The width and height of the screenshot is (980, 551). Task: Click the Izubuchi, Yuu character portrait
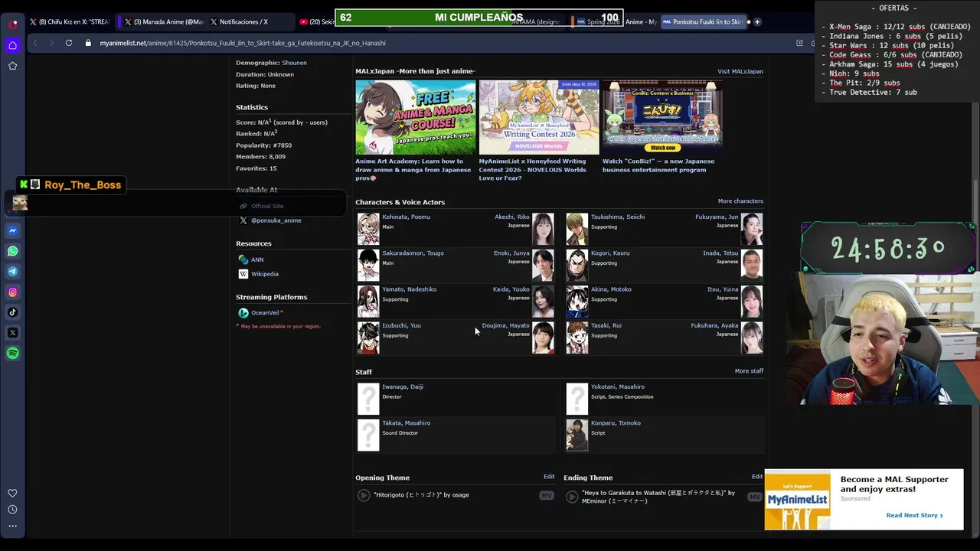click(368, 337)
